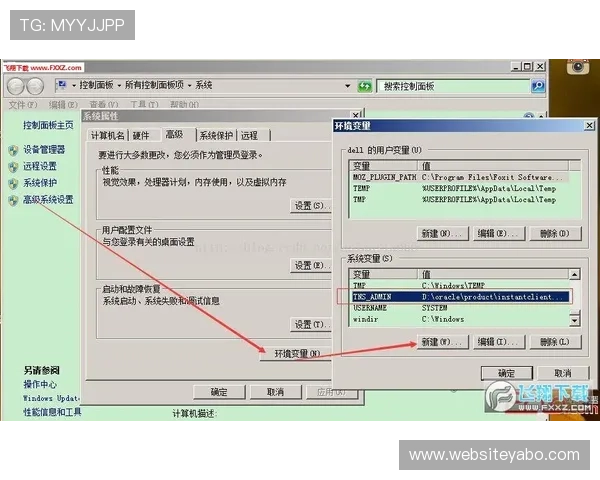
Task: Click 设置(T) button in 启动和故障恢复 section
Action: coord(311,325)
